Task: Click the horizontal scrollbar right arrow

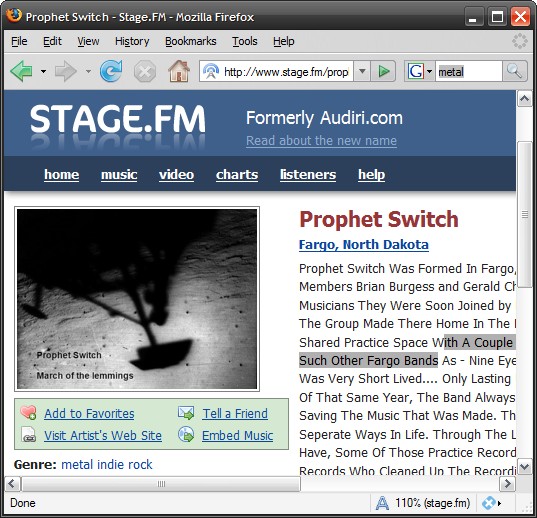Action: click(508, 484)
